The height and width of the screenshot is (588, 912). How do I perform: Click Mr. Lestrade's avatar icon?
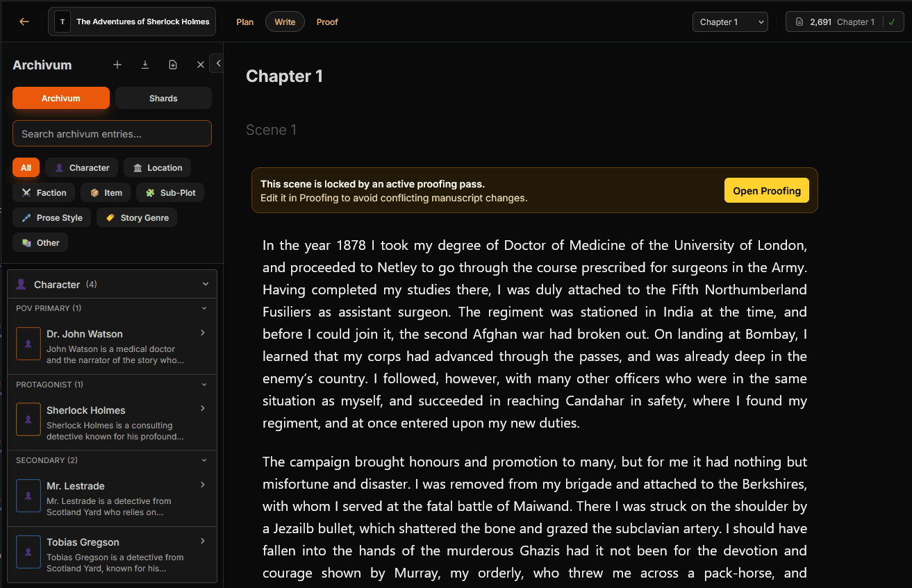point(28,496)
